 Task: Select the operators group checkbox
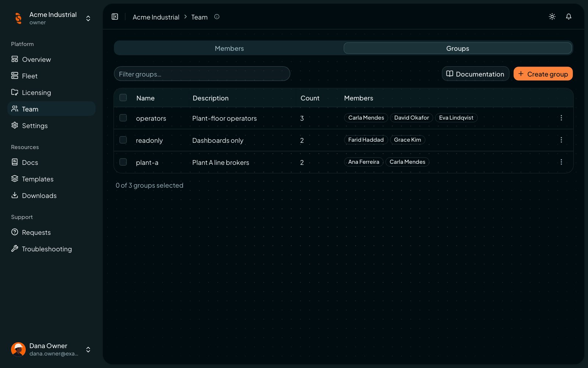123,118
